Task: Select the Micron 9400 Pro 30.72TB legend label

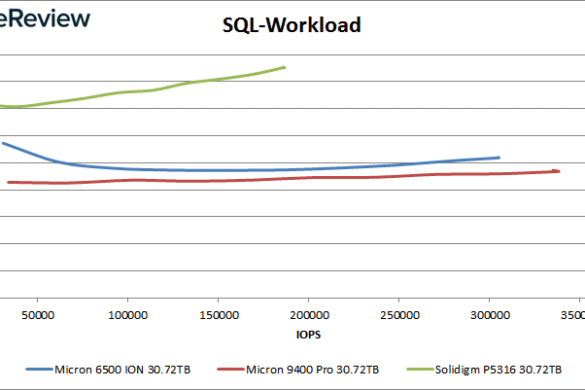Action: click(x=312, y=369)
